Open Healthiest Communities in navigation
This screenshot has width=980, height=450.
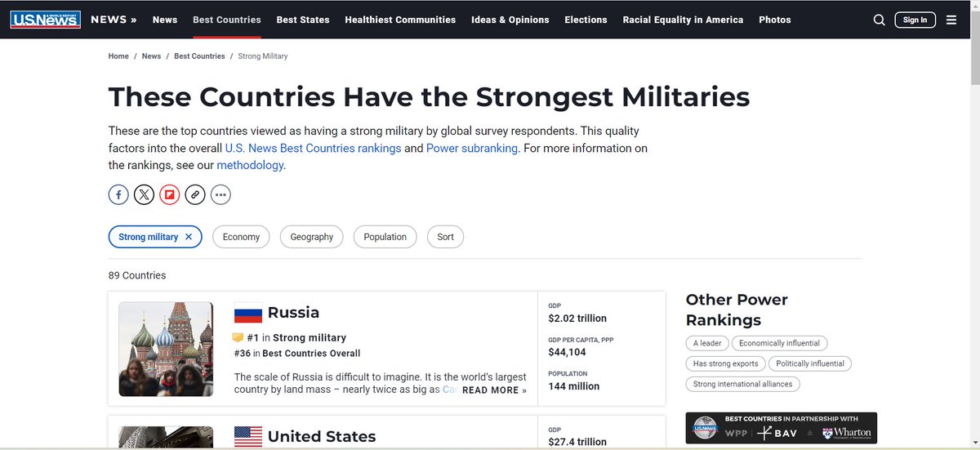point(400,20)
